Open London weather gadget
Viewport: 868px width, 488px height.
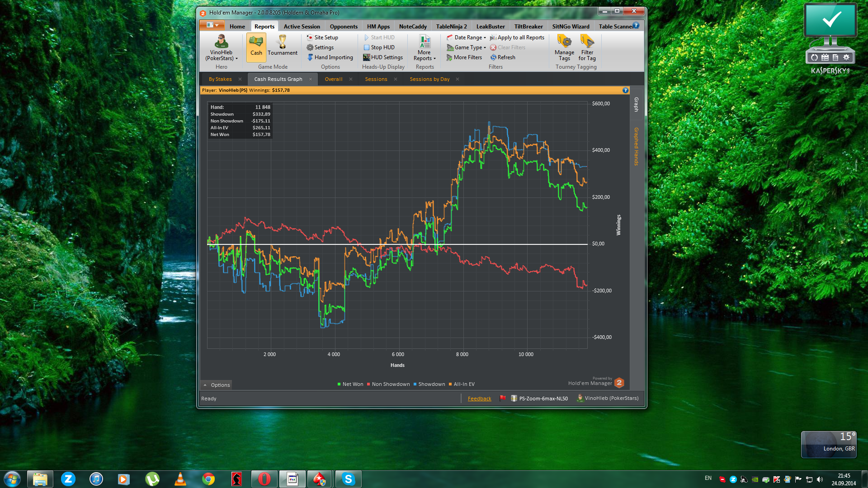pos(829,444)
